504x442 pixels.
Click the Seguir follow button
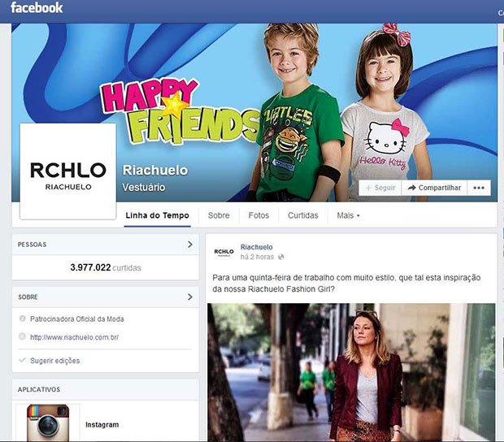click(380, 188)
